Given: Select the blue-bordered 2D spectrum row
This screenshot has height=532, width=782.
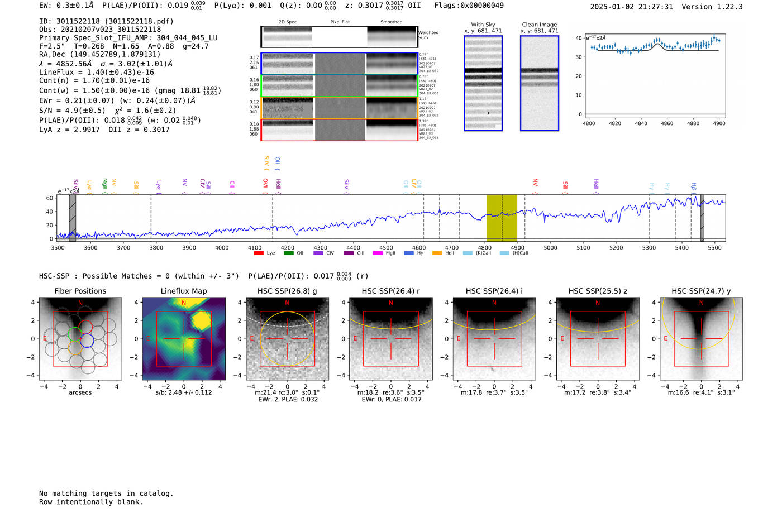Looking at the screenshot, I should point(340,64).
